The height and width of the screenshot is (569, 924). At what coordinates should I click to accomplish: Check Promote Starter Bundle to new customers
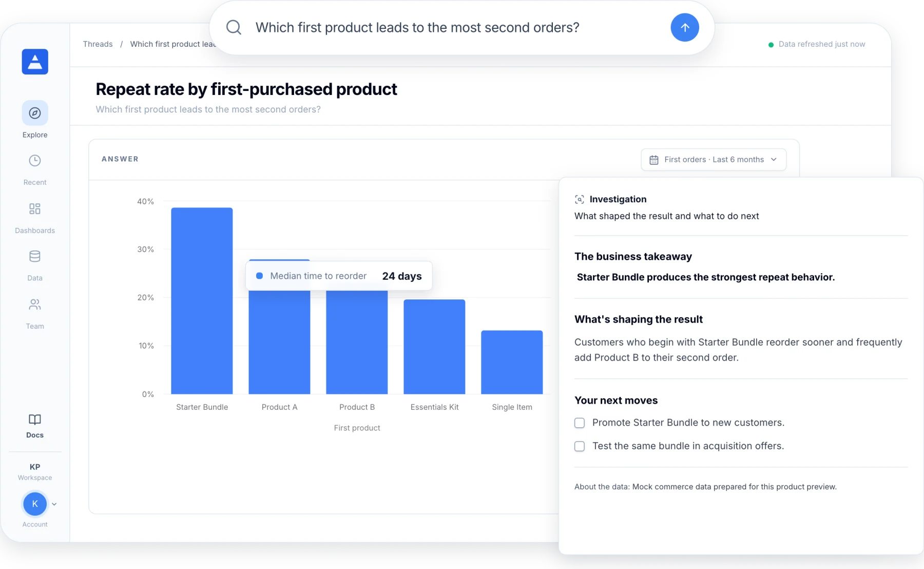point(580,423)
